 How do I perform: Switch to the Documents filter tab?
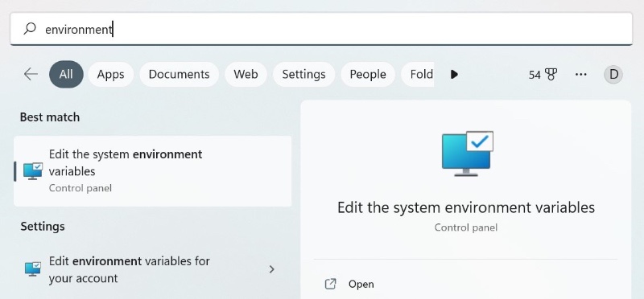point(179,74)
